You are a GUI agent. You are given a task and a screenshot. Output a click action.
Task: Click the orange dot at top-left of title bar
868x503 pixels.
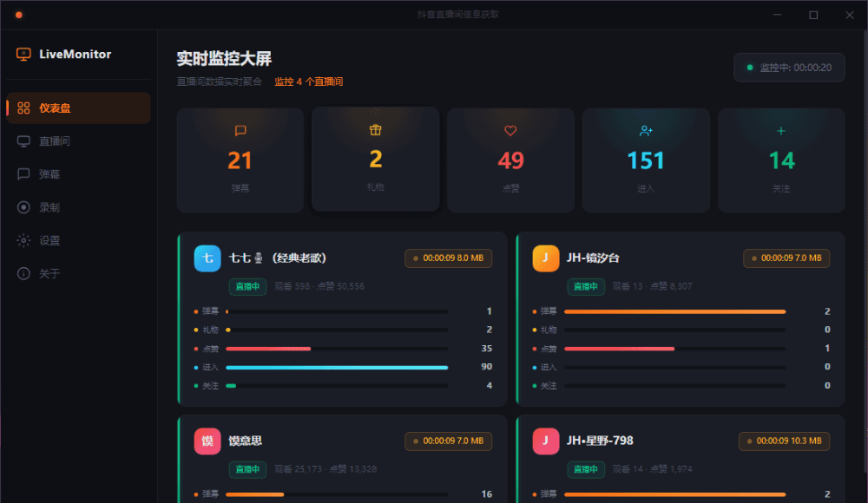[19, 15]
